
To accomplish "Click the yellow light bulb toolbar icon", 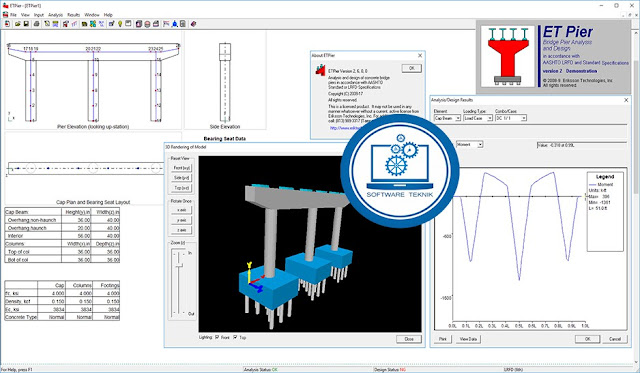I will click(120, 24).
